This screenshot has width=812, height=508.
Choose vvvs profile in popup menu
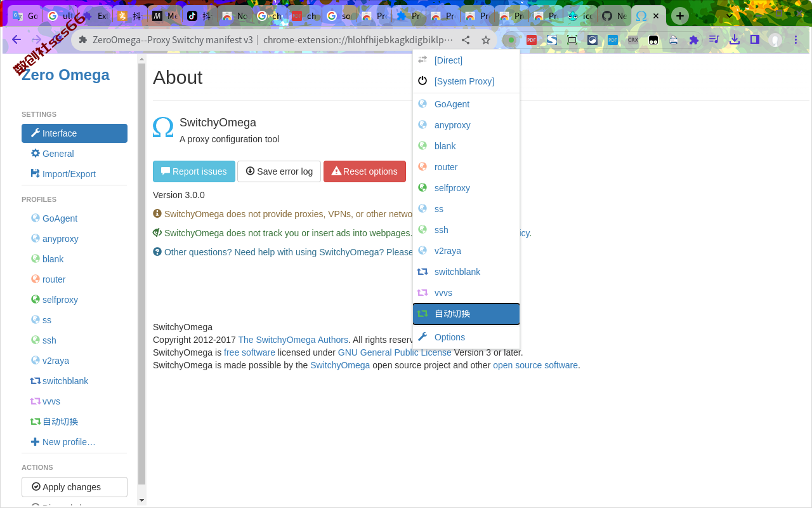coord(466,293)
